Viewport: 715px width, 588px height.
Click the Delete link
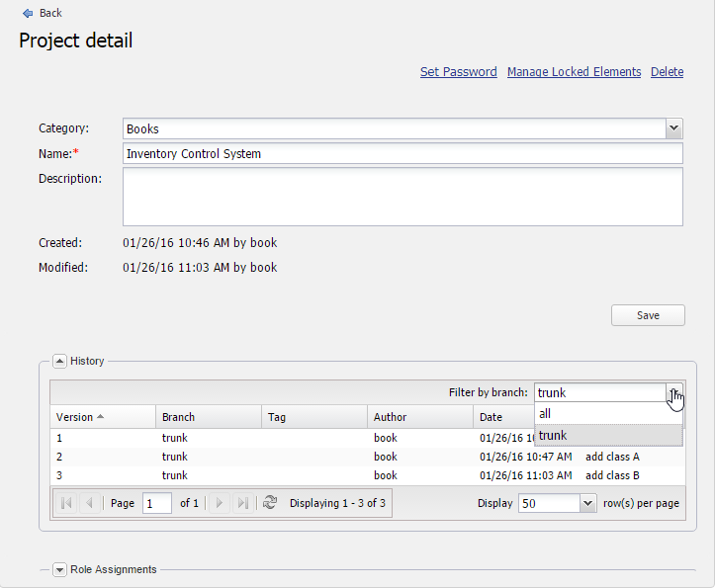[x=667, y=72]
